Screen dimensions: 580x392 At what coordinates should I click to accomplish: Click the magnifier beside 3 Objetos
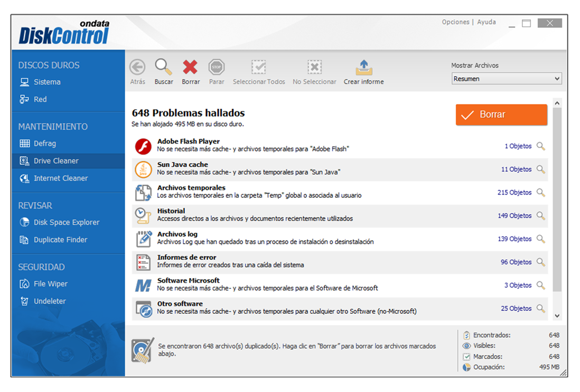click(x=541, y=285)
